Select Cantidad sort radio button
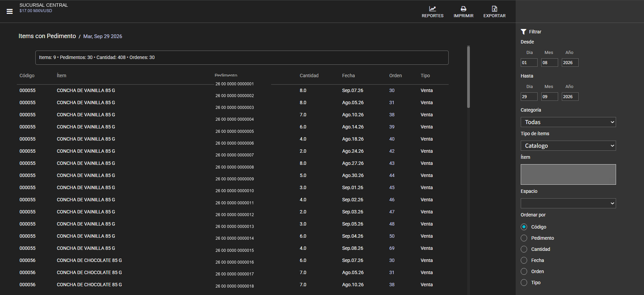Image resolution: width=644 pixels, height=295 pixels. click(x=524, y=249)
